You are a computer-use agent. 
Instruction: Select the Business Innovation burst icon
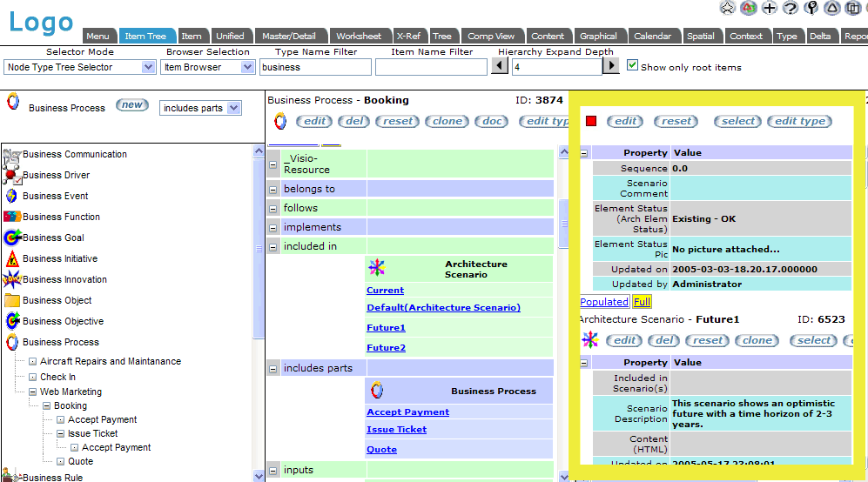pos(12,279)
